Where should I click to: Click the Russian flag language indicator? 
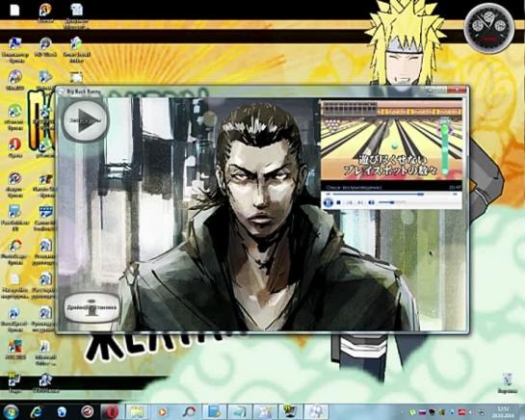point(422,412)
